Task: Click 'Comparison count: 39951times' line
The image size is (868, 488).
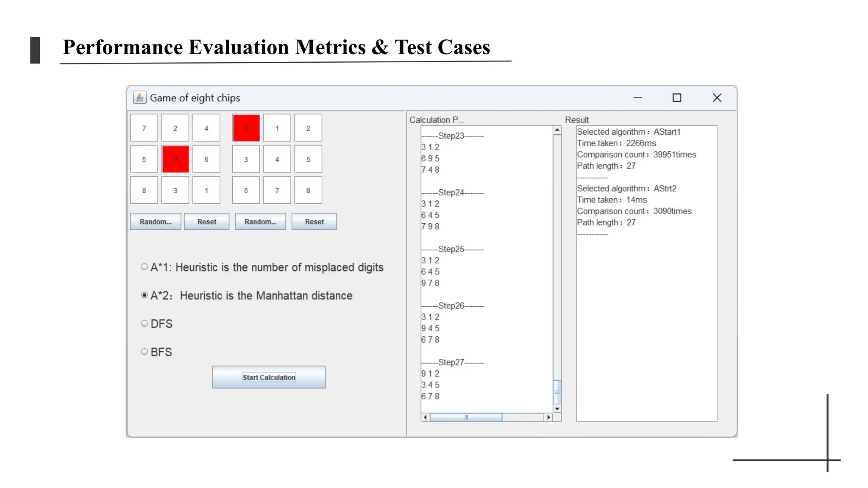Action: 637,155
